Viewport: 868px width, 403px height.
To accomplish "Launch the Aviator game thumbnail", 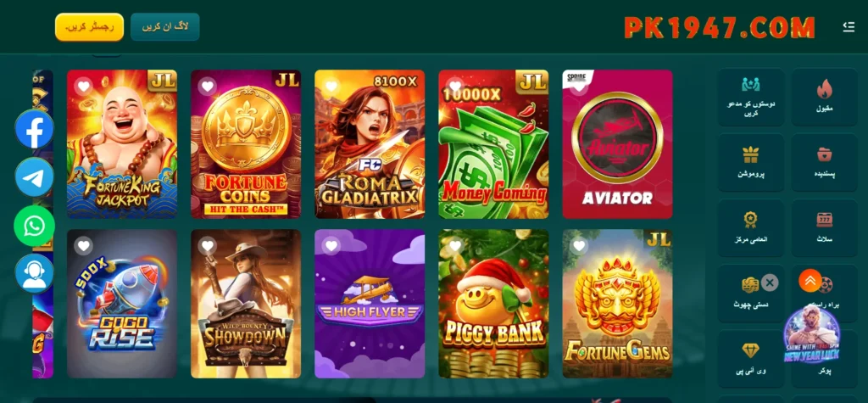I will pos(617,144).
